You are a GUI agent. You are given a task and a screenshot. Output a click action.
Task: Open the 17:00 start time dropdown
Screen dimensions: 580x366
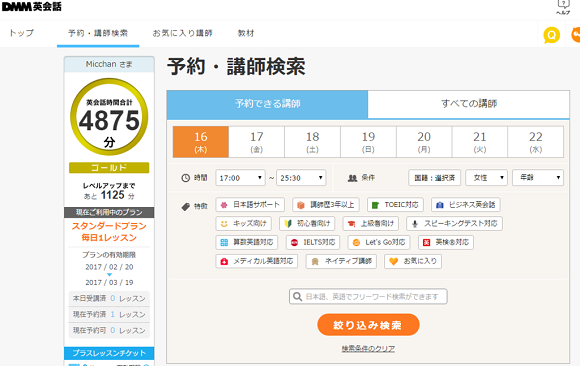pos(240,178)
